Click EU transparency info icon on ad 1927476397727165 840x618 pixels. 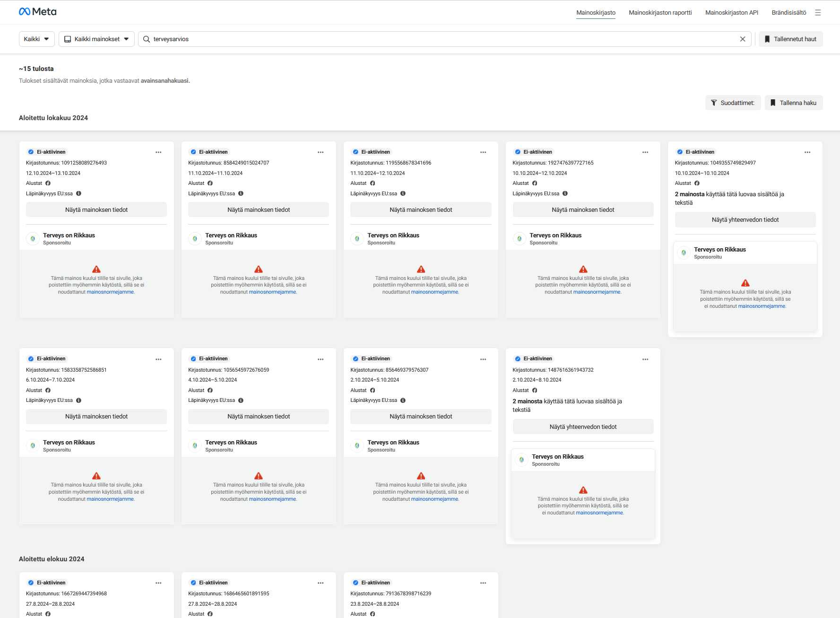click(565, 193)
